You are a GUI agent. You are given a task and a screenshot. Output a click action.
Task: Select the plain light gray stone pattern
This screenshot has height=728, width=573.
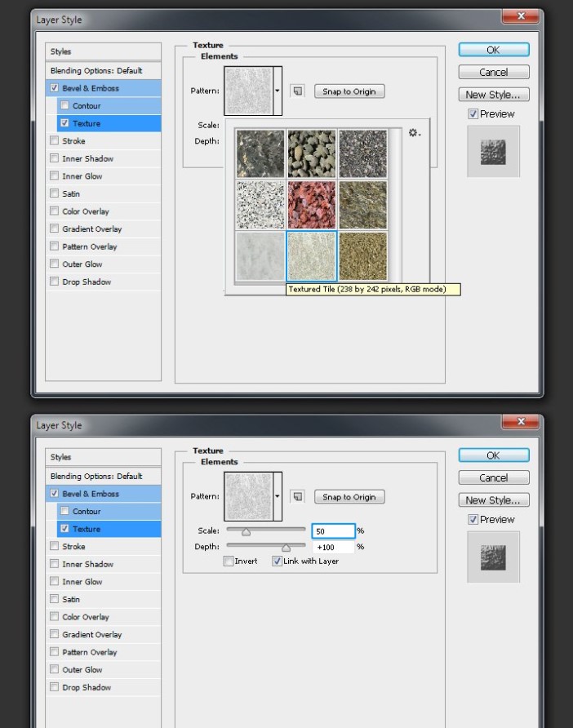point(260,255)
